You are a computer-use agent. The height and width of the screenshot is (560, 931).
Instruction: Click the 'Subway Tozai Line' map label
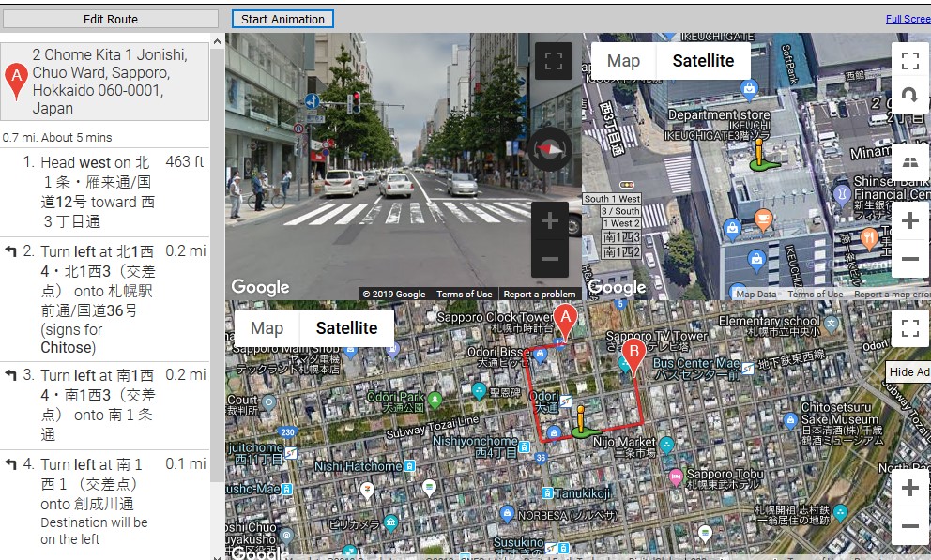pyautogui.click(x=433, y=426)
